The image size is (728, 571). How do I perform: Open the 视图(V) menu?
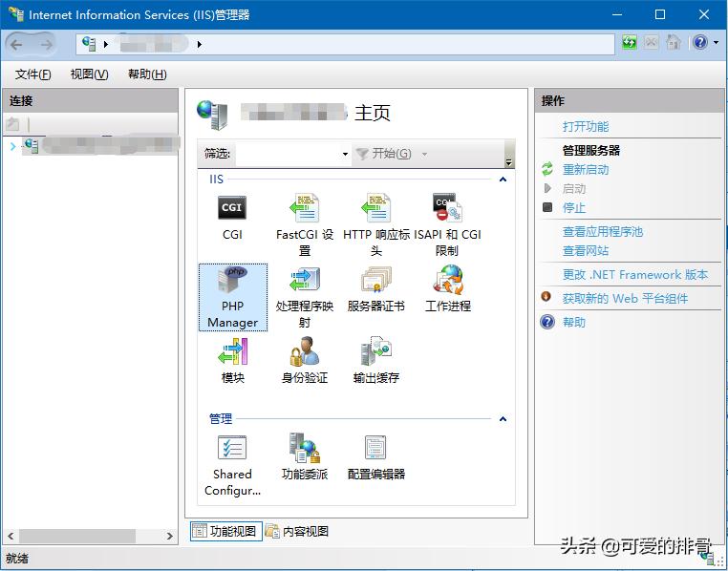(89, 74)
